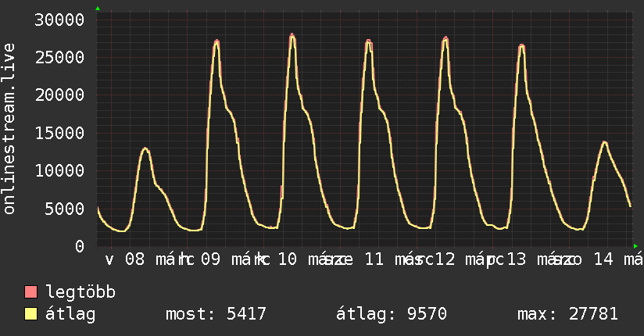Click the pink legtöbb legend swatch
The image size is (644, 336).
(x=30, y=292)
